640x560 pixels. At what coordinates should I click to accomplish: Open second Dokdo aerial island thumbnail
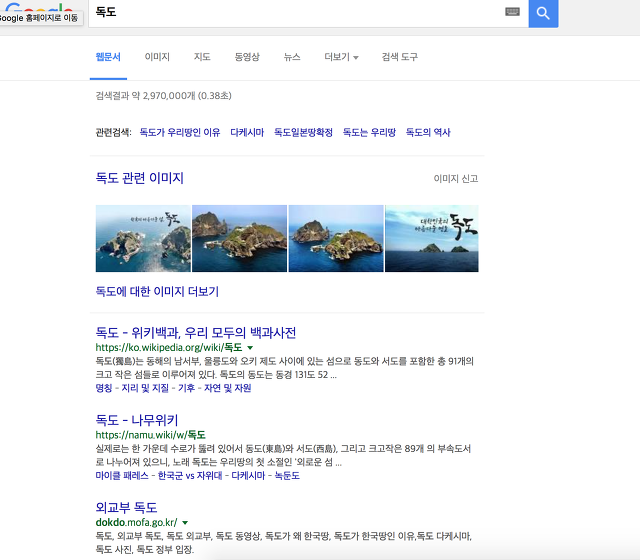240,238
